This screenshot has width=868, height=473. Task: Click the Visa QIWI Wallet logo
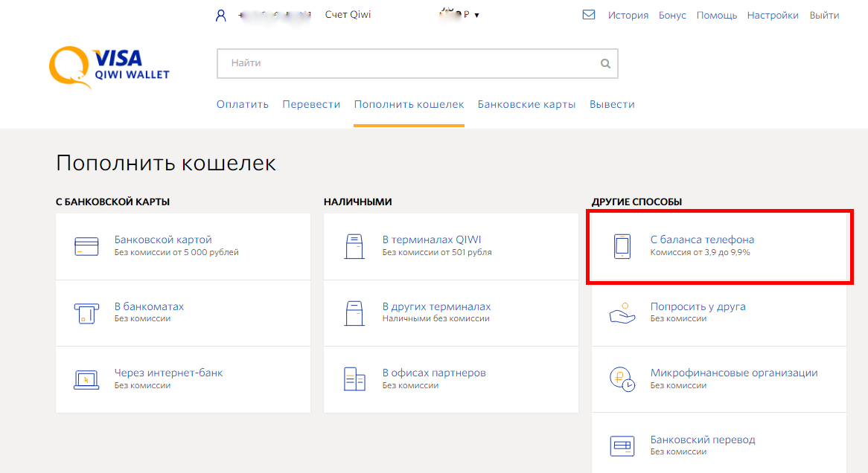tap(109, 66)
